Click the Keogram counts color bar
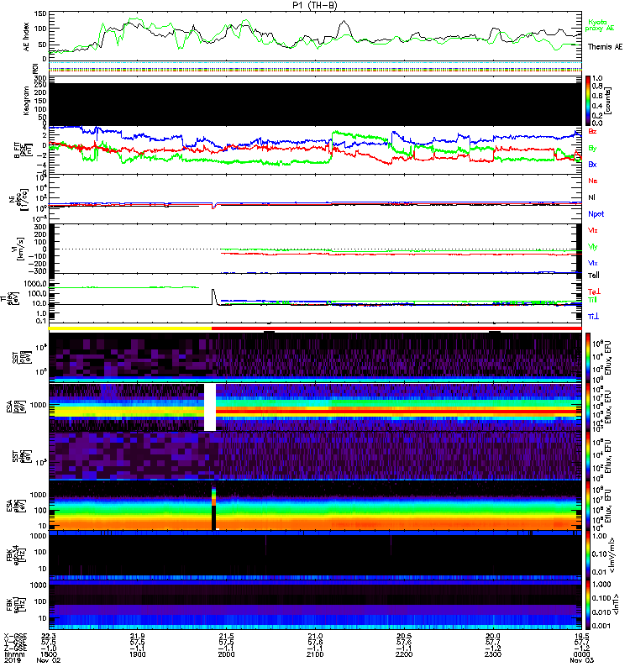 click(x=589, y=99)
